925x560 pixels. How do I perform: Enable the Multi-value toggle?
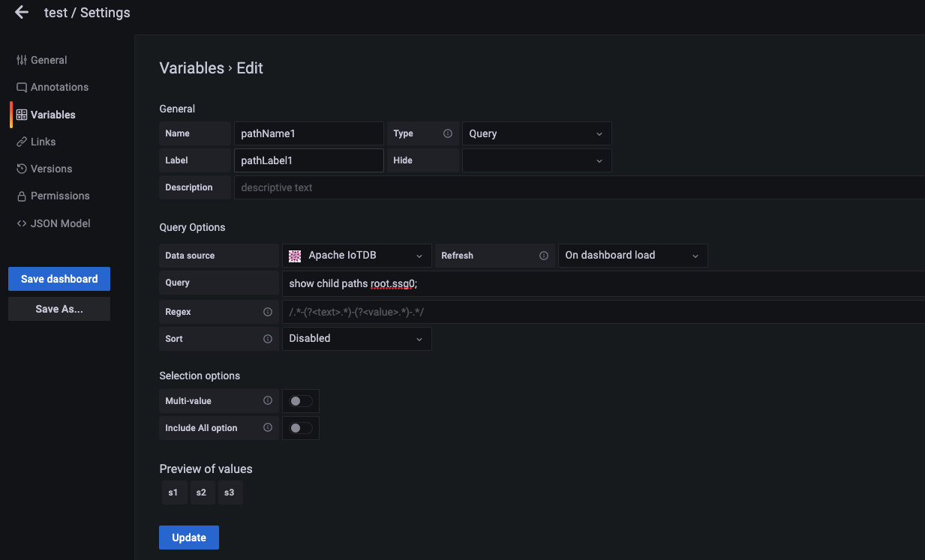301,401
